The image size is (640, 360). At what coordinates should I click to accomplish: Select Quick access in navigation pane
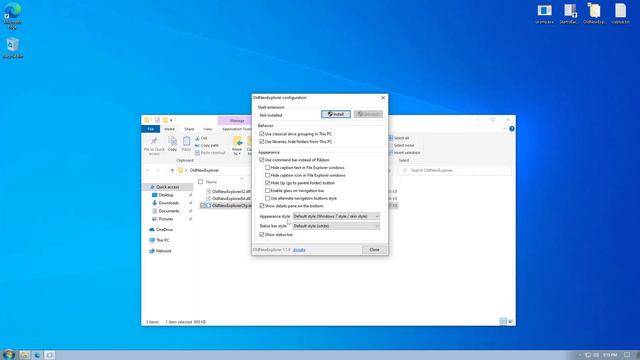pyautogui.click(x=167, y=187)
